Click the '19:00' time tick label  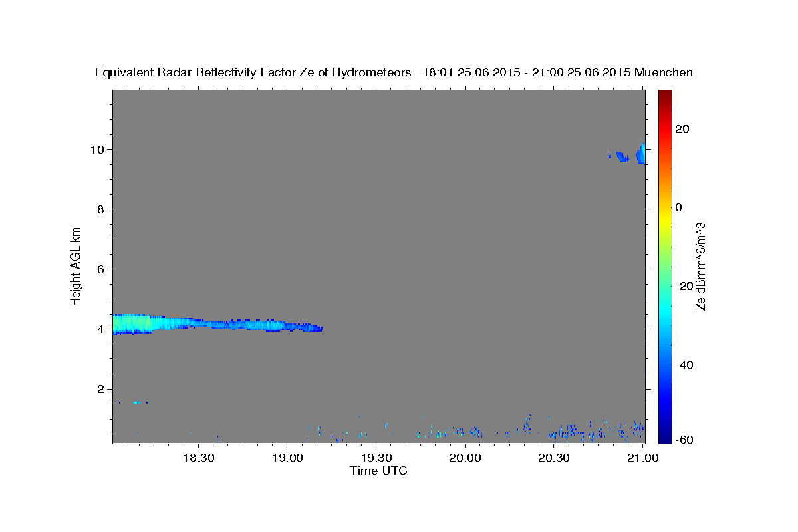point(287,458)
